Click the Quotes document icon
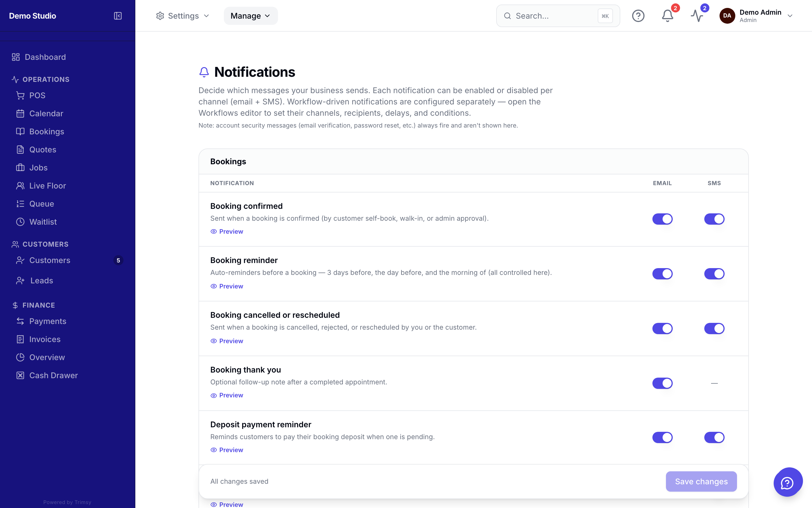The width and height of the screenshot is (812, 508). pyautogui.click(x=21, y=150)
